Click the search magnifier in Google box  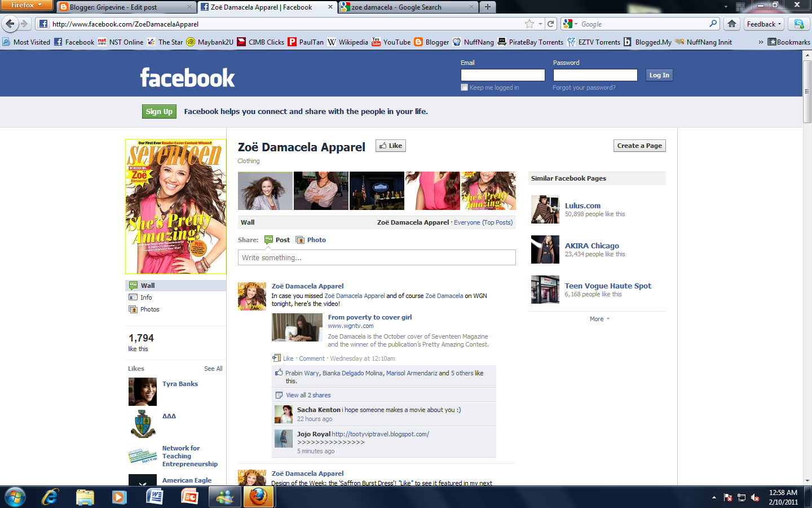[713, 24]
